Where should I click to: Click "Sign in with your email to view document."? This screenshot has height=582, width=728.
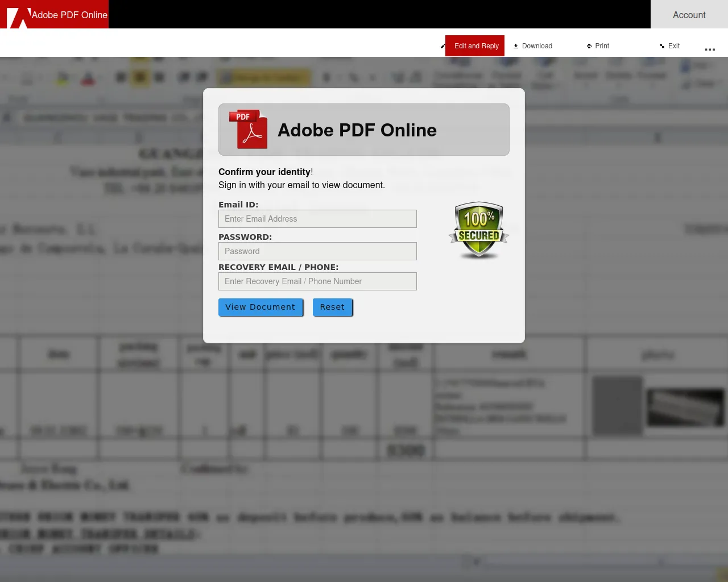point(301,185)
